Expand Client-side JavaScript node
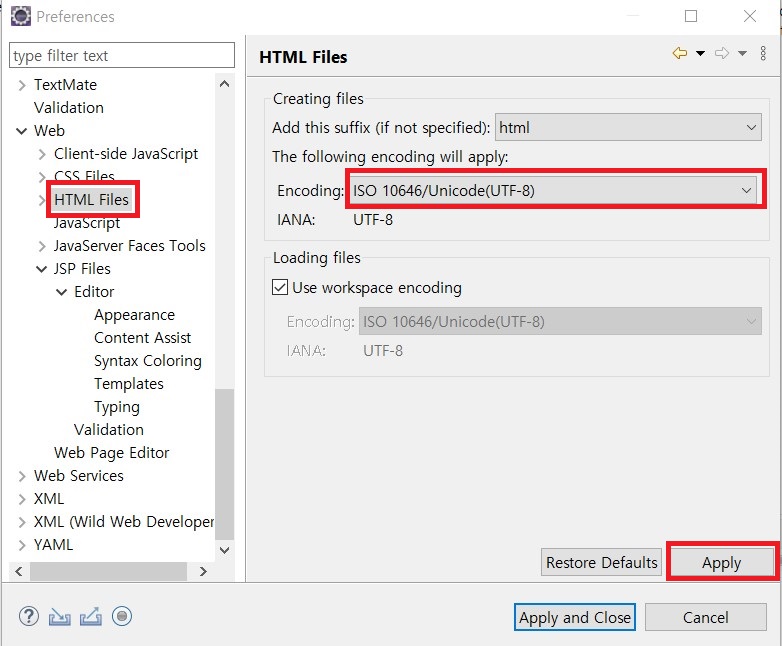 (x=42, y=154)
